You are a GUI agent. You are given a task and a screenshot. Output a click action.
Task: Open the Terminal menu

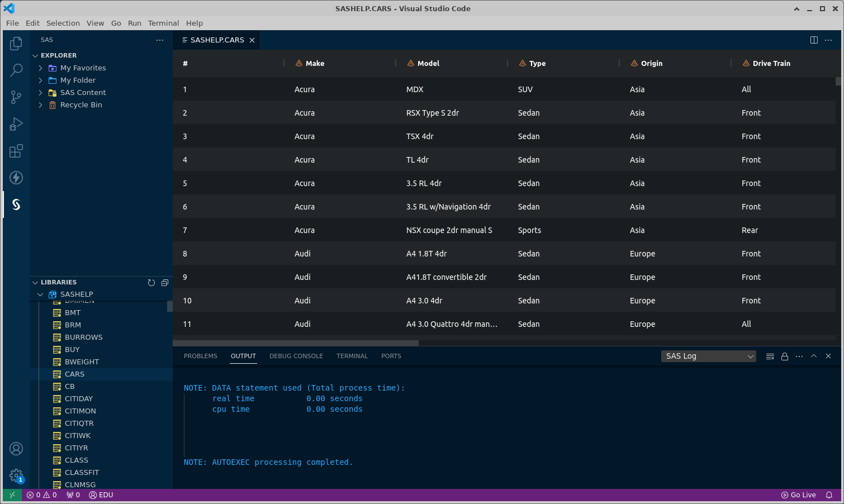tap(163, 23)
